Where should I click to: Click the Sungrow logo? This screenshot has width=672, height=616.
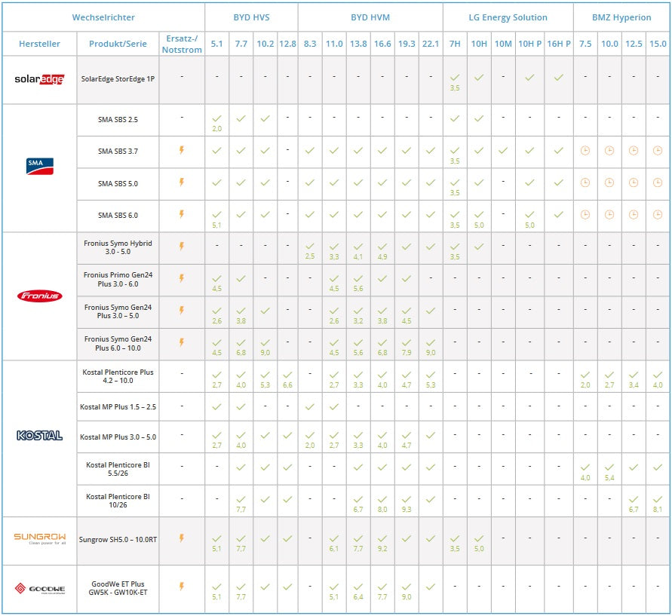(39, 538)
